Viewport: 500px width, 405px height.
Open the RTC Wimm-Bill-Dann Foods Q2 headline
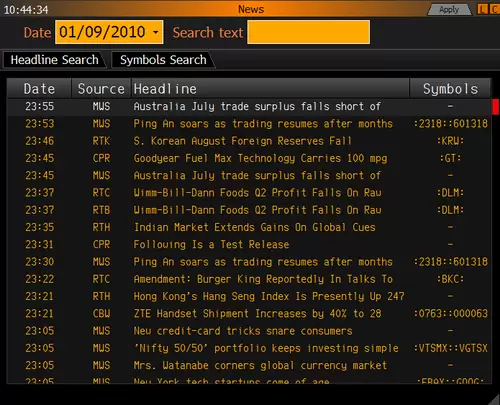[x=257, y=193]
